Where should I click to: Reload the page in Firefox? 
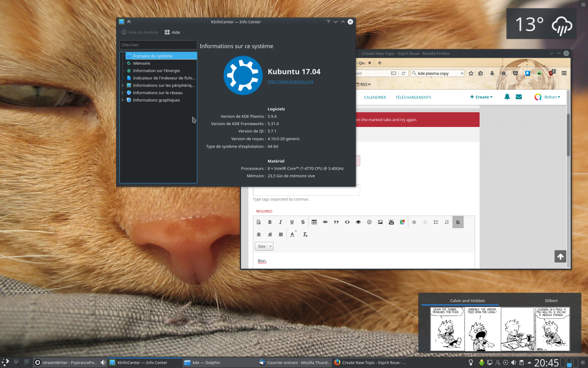pyautogui.click(x=404, y=73)
